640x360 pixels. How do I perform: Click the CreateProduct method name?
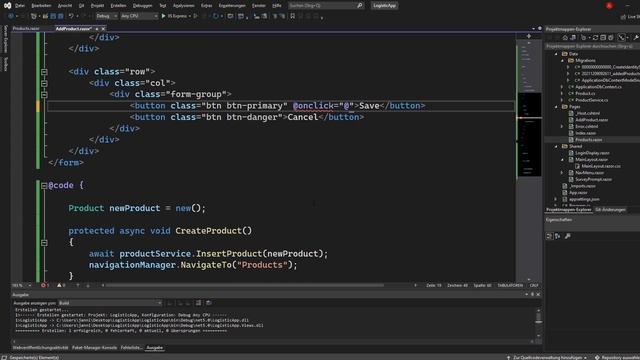pos(208,231)
